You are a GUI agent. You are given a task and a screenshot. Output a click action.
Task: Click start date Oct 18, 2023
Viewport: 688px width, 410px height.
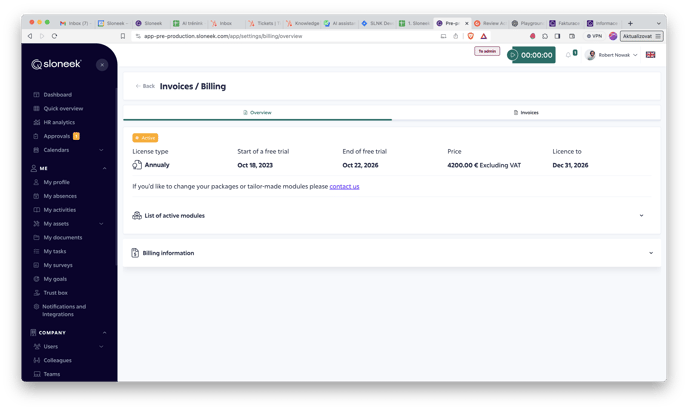click(255, 165)
